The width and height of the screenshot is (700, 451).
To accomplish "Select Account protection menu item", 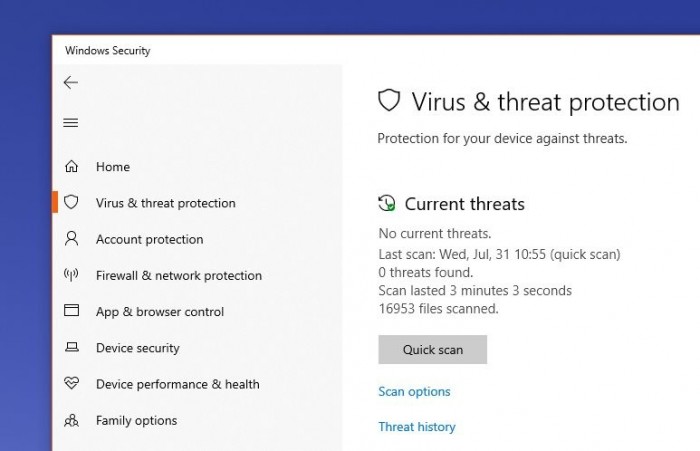I will pyautogui.click(x=149, y=240).
